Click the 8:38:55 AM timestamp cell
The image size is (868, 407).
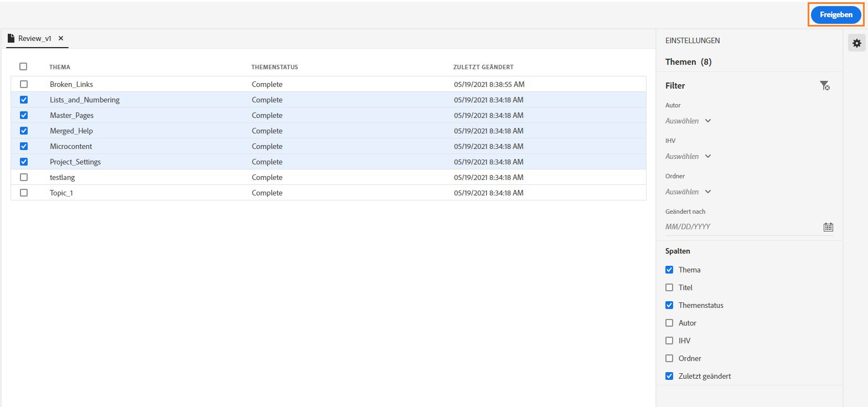[489, 84]
